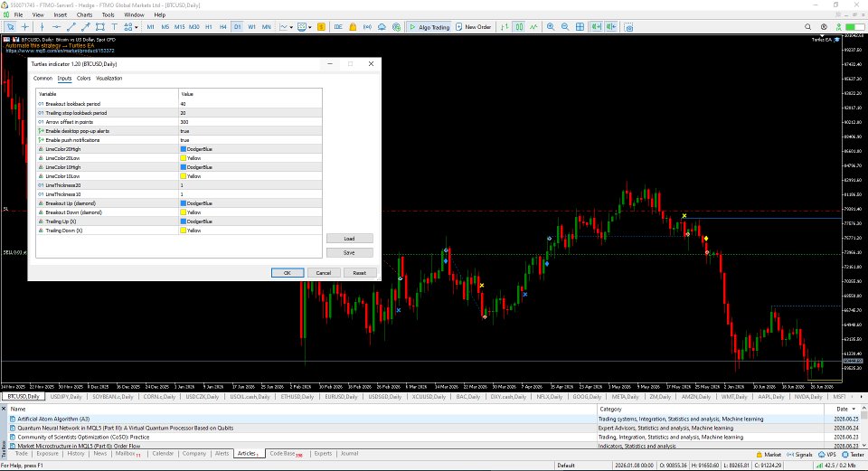Click the Save inputs button

[349, 252]
